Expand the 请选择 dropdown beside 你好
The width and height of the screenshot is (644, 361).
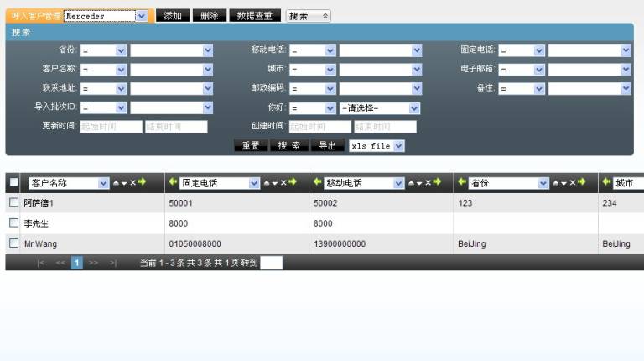(414, 108)
